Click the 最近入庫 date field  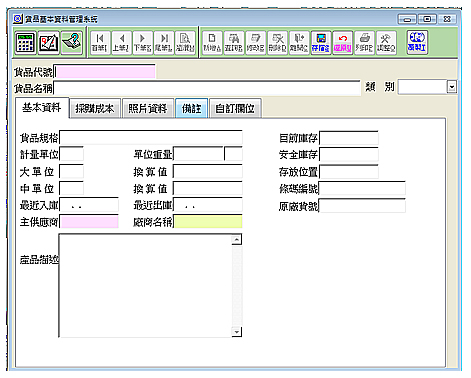pos(89,205)
